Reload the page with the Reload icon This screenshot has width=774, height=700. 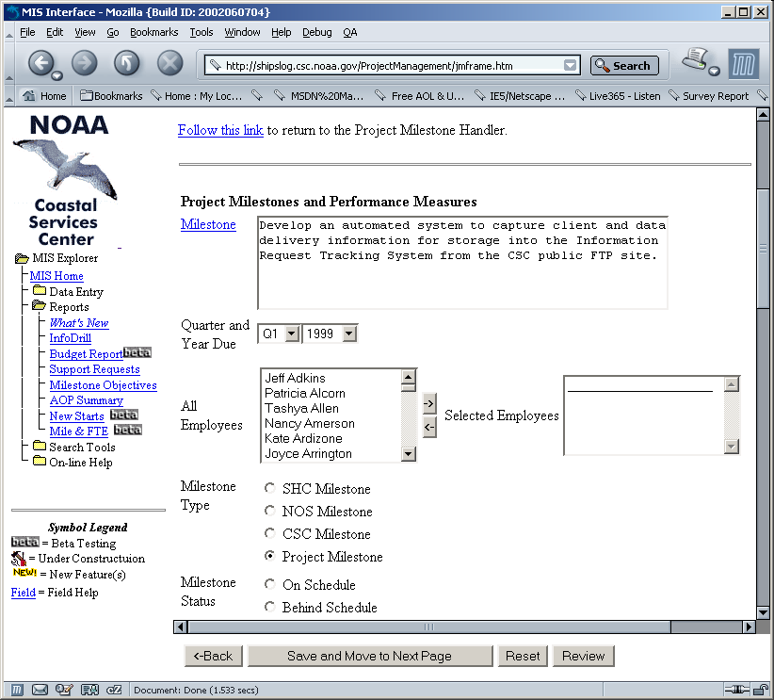[127, 63]
